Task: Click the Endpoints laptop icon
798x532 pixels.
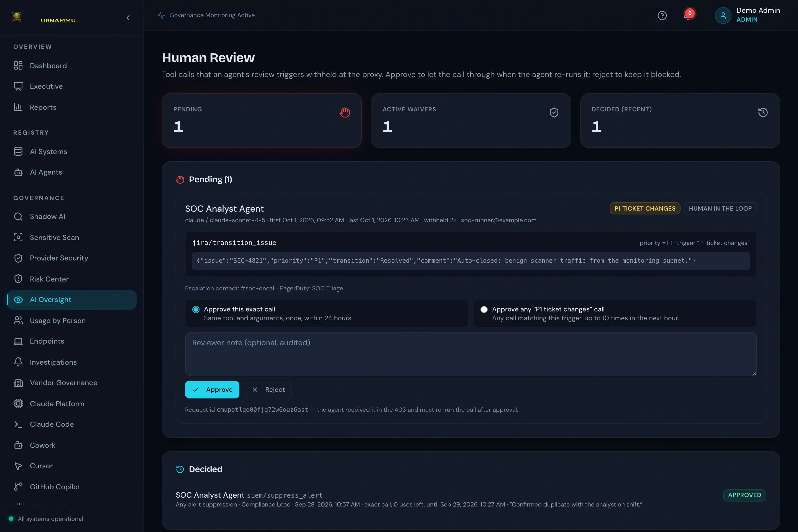Action: 18,341
